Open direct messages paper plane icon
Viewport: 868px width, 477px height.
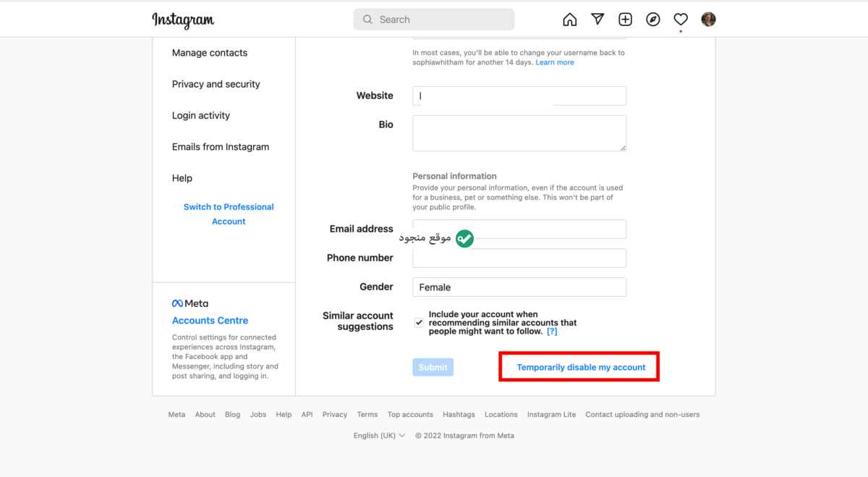click(597, 20)
